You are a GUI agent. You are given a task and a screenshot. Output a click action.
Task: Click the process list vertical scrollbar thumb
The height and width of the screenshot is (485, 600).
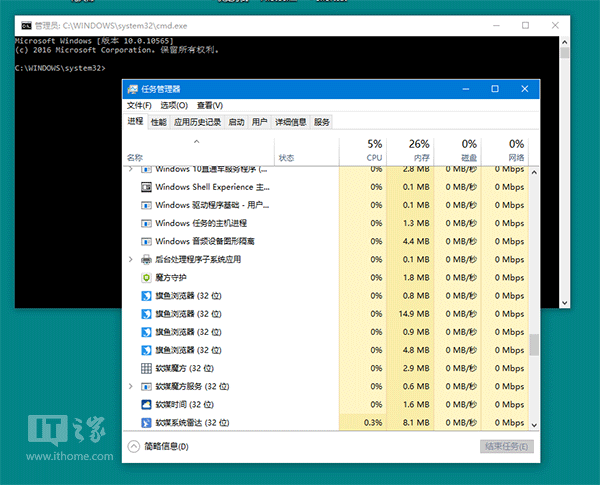[x=534, y=346]
